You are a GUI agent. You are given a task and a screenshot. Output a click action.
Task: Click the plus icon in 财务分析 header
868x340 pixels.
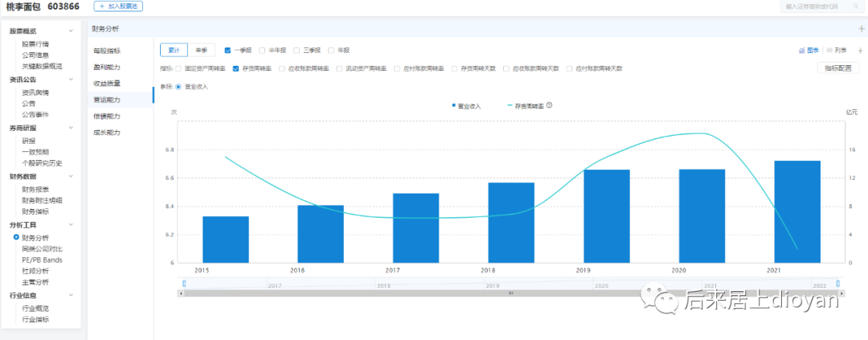pyautogui.click(x=861, y=28)
